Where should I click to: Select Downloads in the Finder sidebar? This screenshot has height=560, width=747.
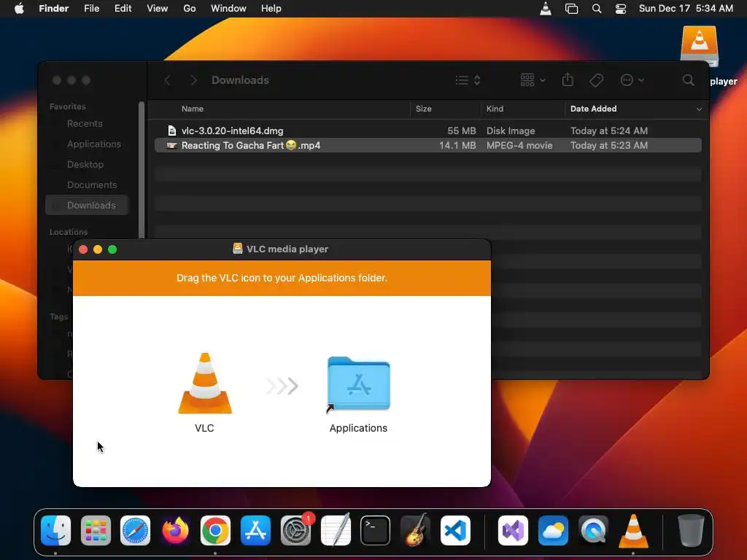87,205
